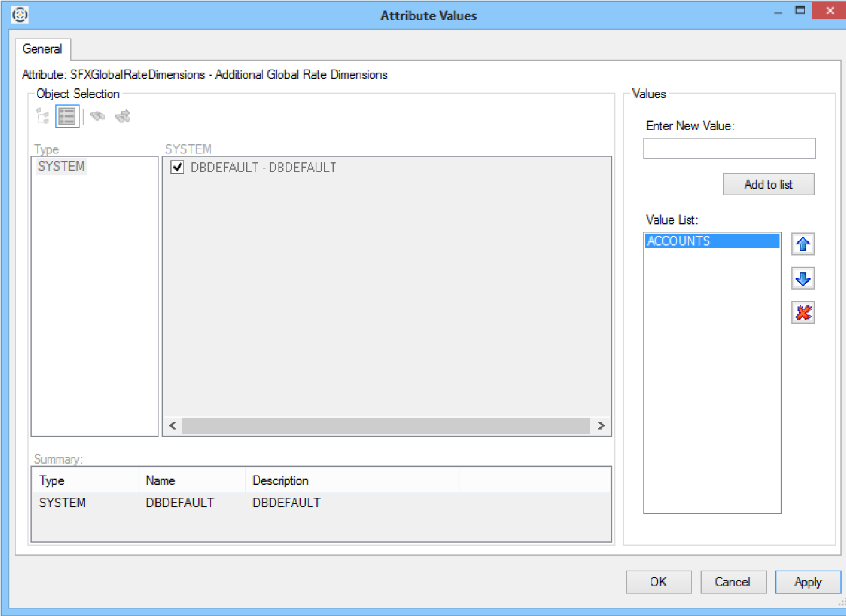The image size is (846, 616).
Task: Click the Cancel button
Action: pyautogui.click(x=733, y=582)
